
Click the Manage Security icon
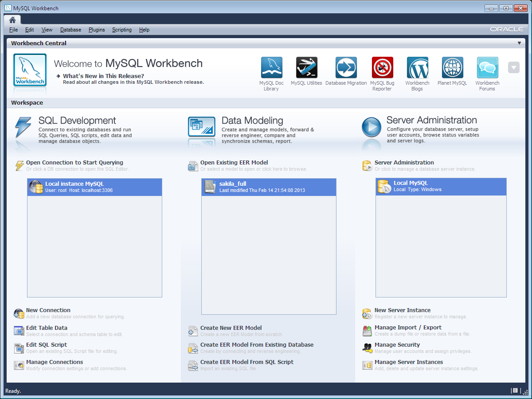(x=367, y=348)
